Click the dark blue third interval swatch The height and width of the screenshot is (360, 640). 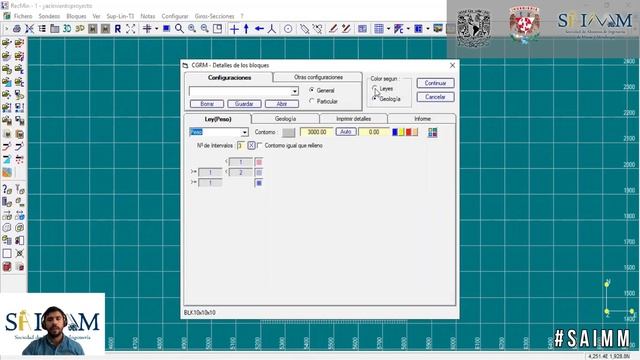258,183
